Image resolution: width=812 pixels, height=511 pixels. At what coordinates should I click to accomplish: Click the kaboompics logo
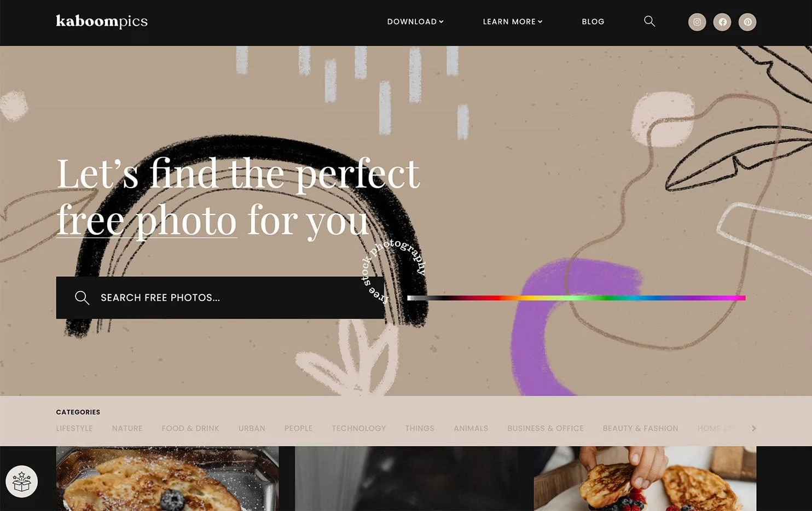102,21
